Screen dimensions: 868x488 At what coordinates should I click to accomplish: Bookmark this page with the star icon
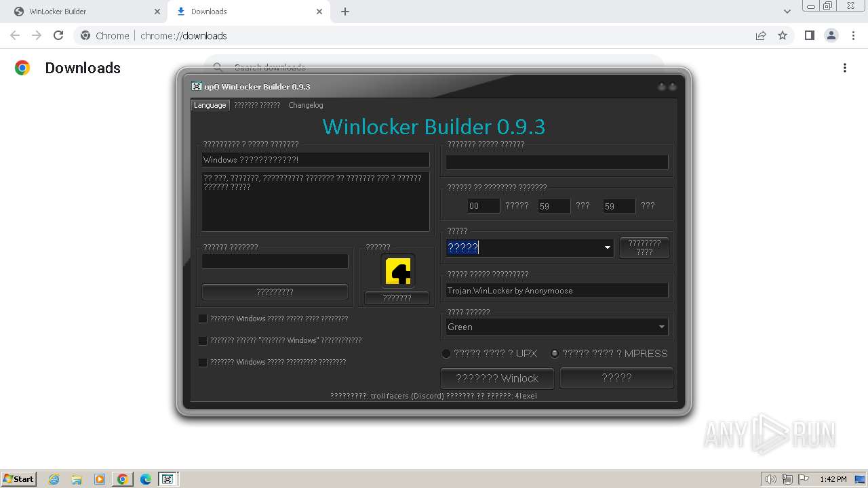coord(783,36)
